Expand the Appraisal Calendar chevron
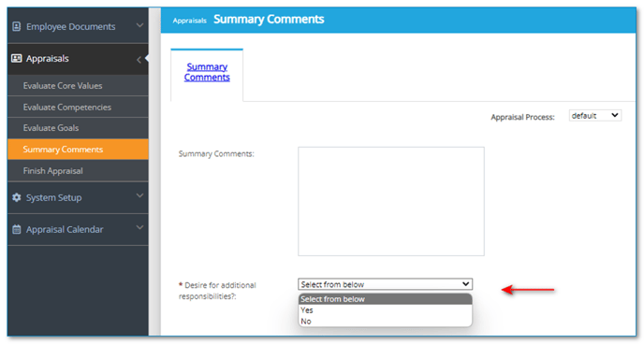This screenshot has height=344, width=644. [139, 227]
